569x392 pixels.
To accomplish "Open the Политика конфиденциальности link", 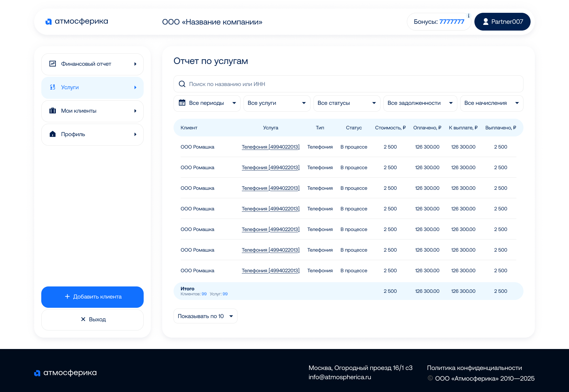I will point(474,368).
